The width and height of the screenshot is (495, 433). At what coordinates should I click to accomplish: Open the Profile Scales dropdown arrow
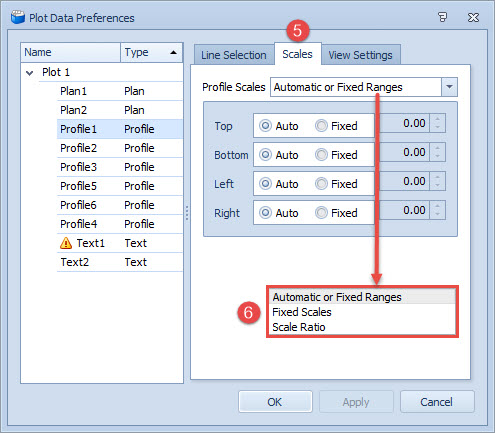click(449, 87)
